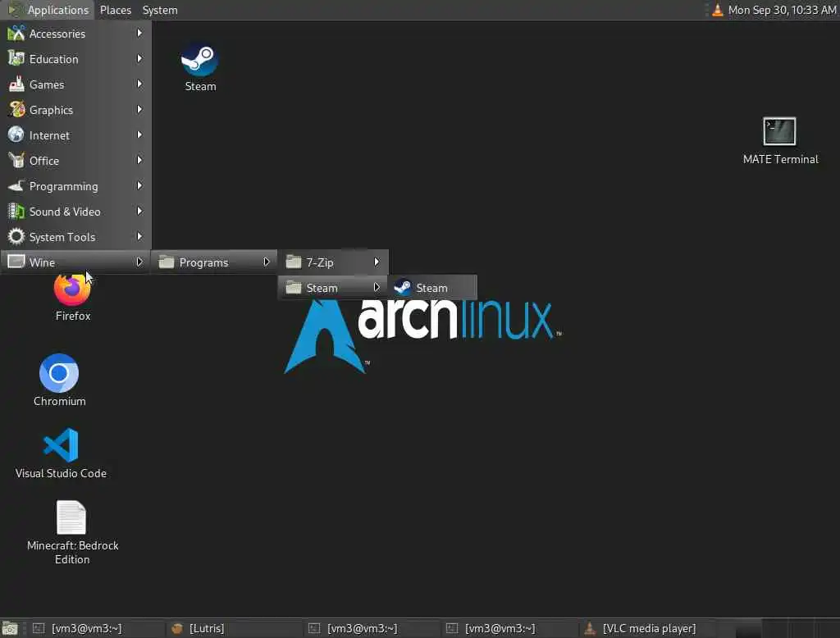Click the arrow beside Programs
The image size is (840, 638).
[266, 262]
